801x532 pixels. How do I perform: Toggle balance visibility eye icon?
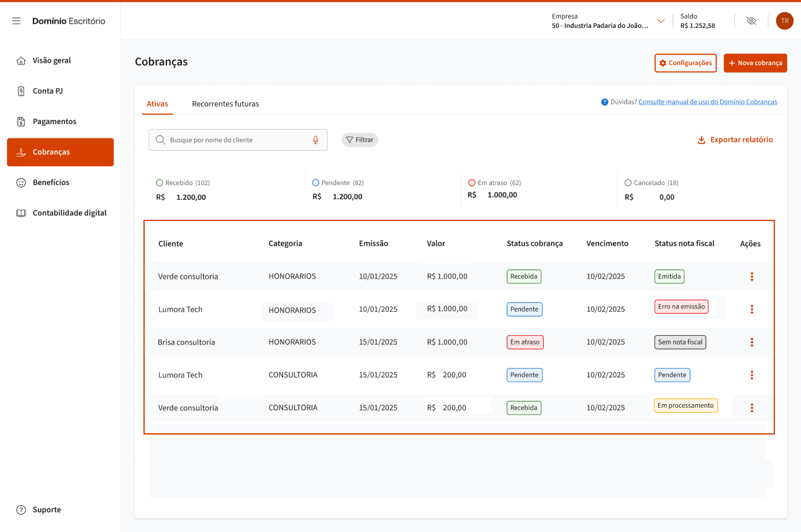tap(751, 21)
